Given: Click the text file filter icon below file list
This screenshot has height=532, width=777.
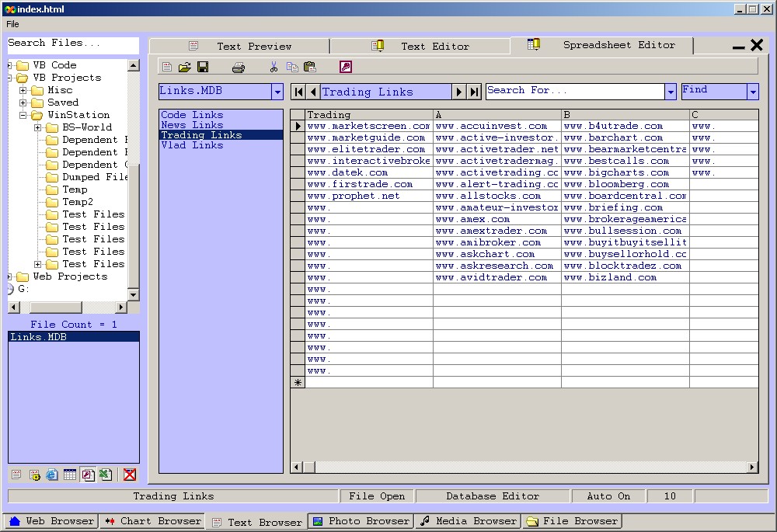Looking at the screenshot, I should (x=16, y=475).
